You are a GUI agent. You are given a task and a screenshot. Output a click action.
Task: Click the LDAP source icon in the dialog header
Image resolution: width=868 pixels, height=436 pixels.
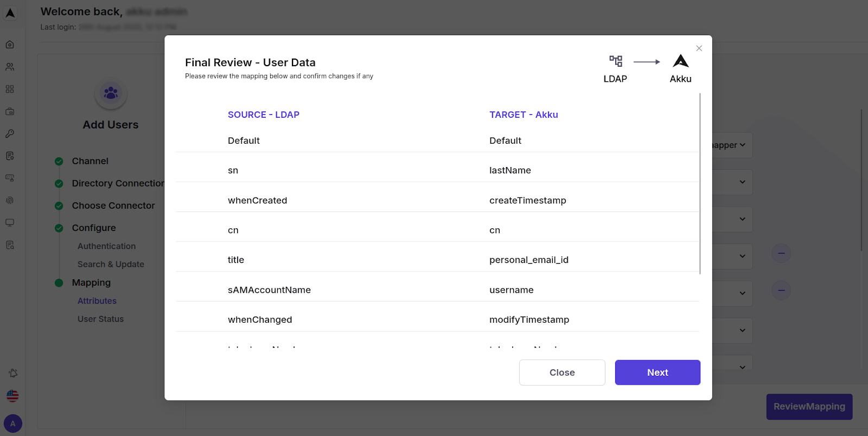(616, 61)
